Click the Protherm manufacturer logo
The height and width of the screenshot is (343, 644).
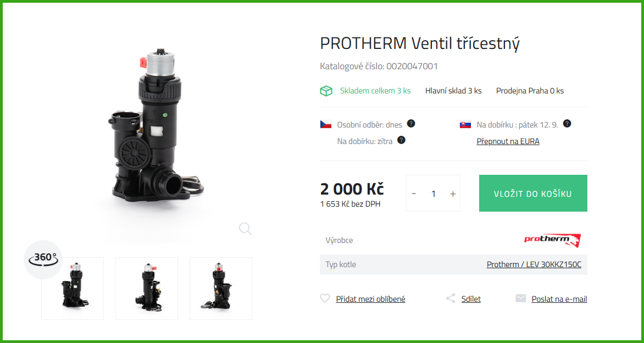pyautogui.click(x=552, y=240)
